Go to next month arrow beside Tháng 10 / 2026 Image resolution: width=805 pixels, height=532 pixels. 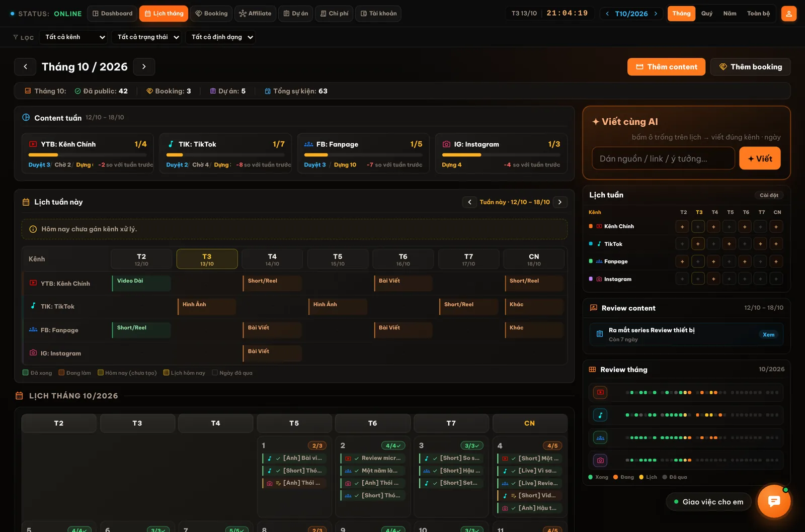pyautogui.click(x=144, y=66)
